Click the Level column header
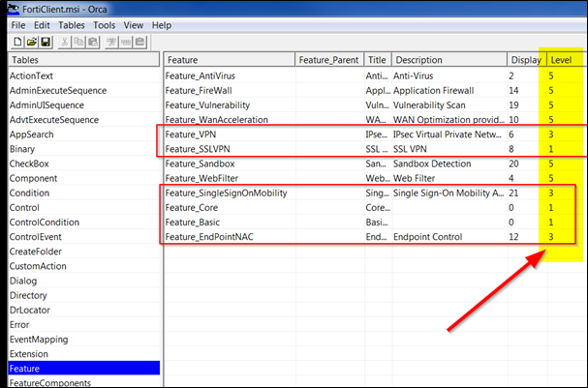Image resolution: width=588 pixels, height=388 pixels. tap(567, 60)
